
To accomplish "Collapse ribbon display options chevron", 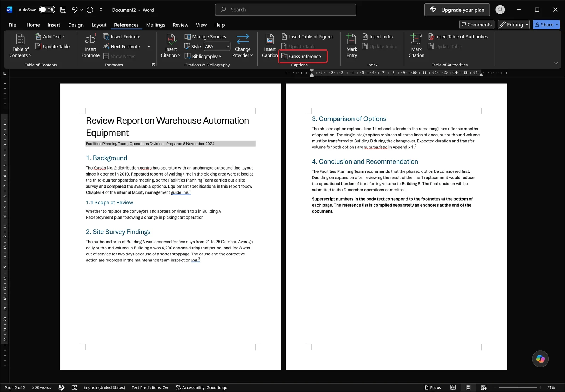I will [x=556, y=63].
